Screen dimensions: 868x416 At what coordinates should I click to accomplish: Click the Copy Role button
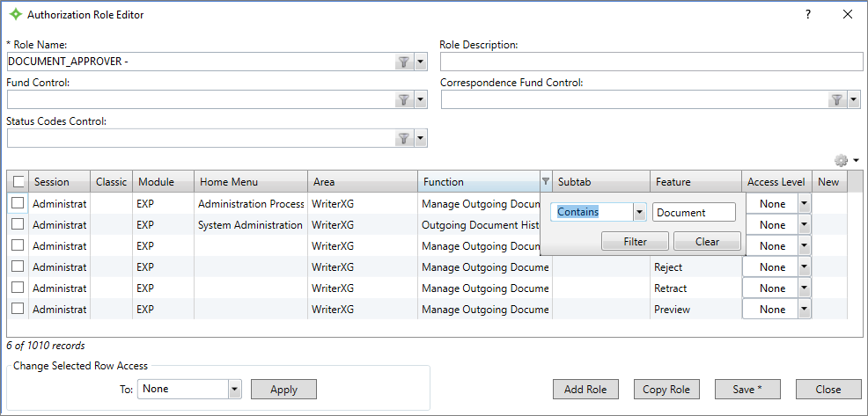666,390
